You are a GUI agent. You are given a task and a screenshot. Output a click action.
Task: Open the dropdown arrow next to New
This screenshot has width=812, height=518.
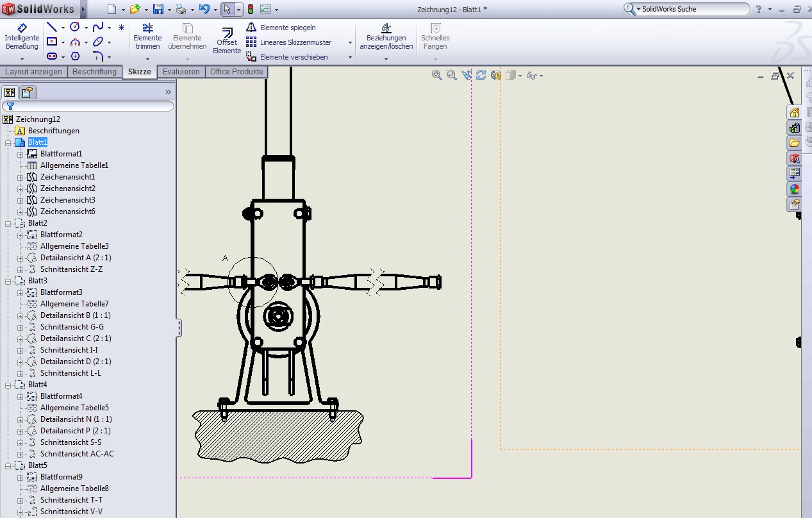click(123, 10)
